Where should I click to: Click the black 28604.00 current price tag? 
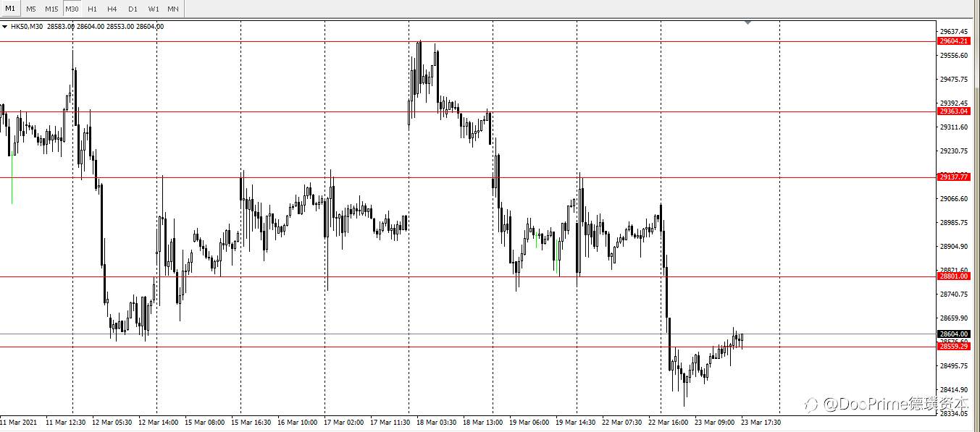(953, 334)
